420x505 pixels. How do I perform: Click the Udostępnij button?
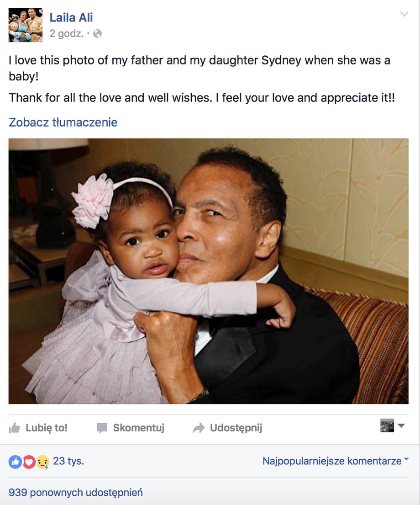click(227, 428)
